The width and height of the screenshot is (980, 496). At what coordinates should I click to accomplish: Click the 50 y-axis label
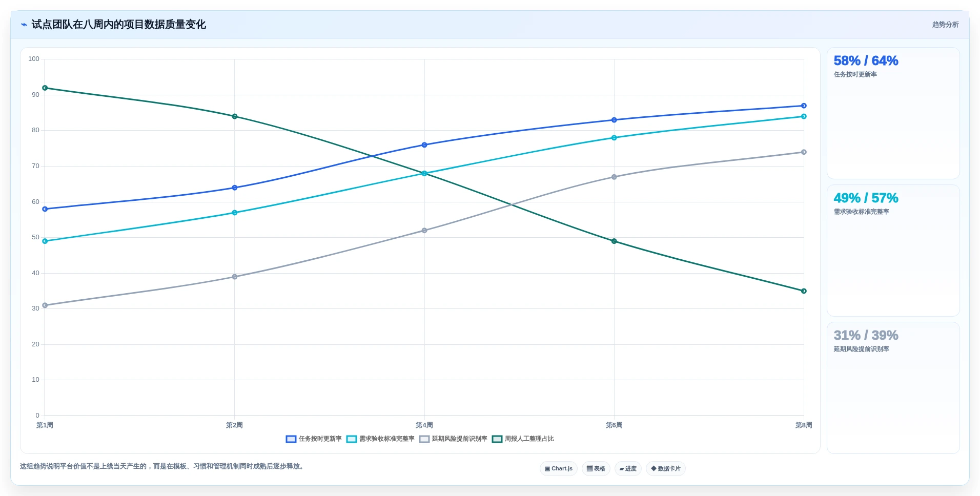pyautogui.click(x=35, y=237)
